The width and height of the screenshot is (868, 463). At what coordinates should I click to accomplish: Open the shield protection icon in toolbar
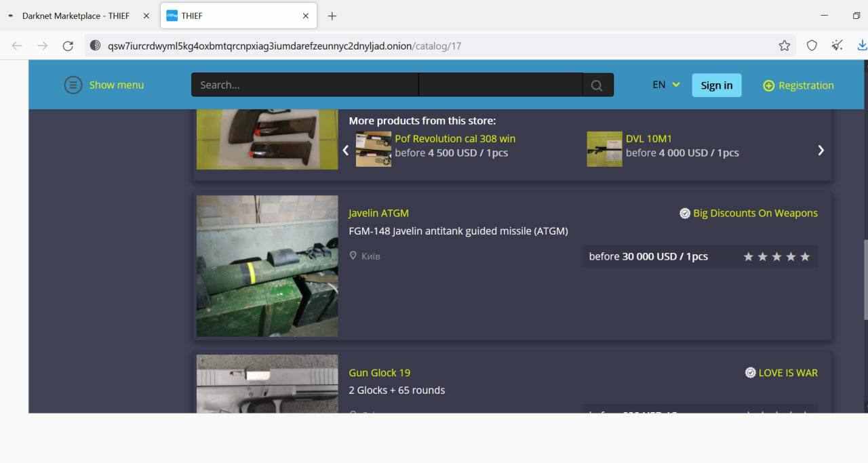click(x=812, y=46)
